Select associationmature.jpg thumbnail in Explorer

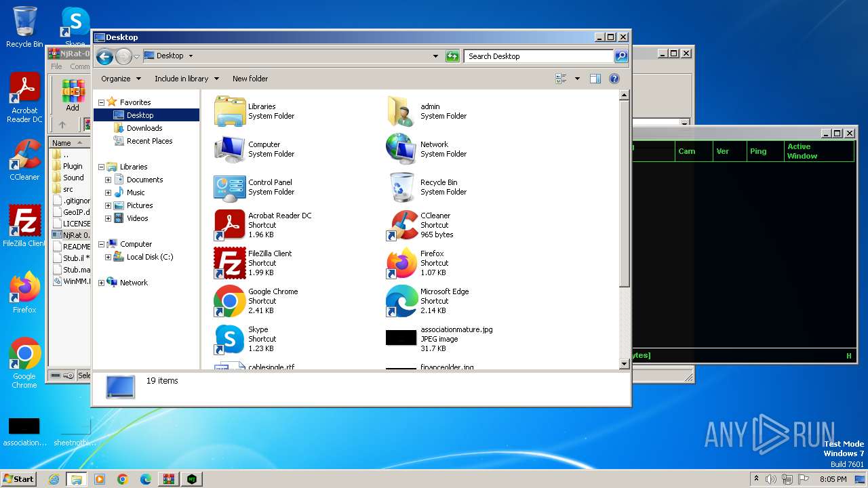point(401,338)
